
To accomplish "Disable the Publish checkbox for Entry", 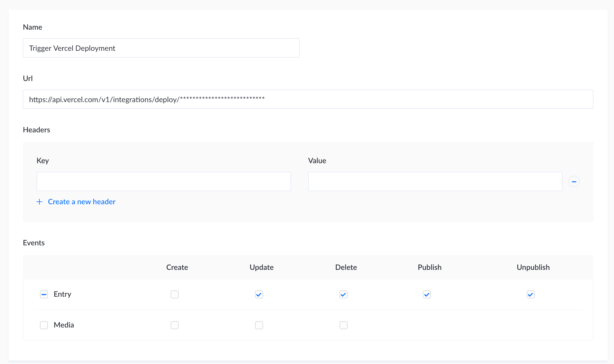I will [x=426, y=294].
